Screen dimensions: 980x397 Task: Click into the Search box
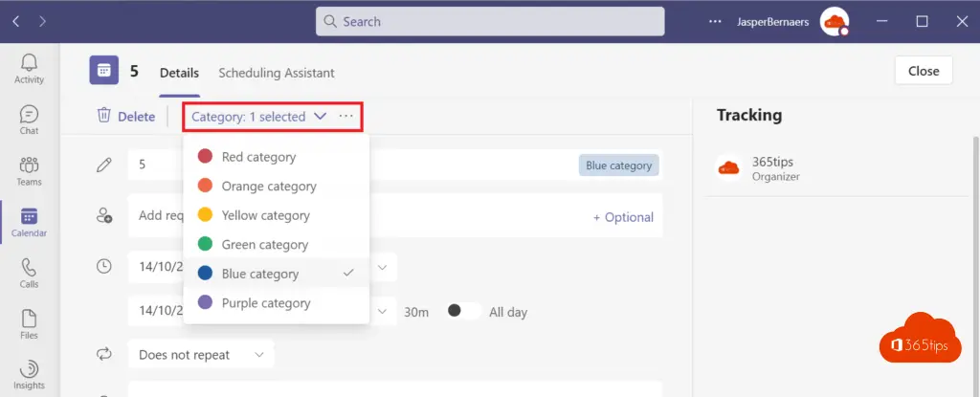[x=490, y=21]
